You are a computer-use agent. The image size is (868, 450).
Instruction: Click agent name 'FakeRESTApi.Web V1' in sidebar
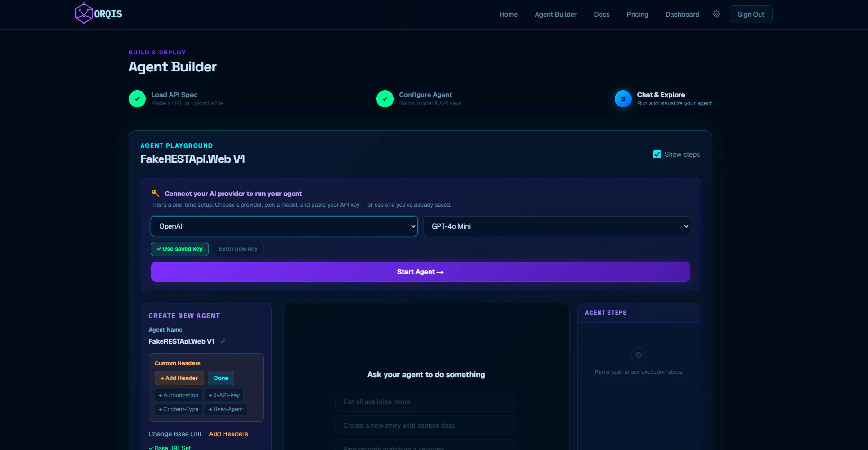(x=181, y=341)
